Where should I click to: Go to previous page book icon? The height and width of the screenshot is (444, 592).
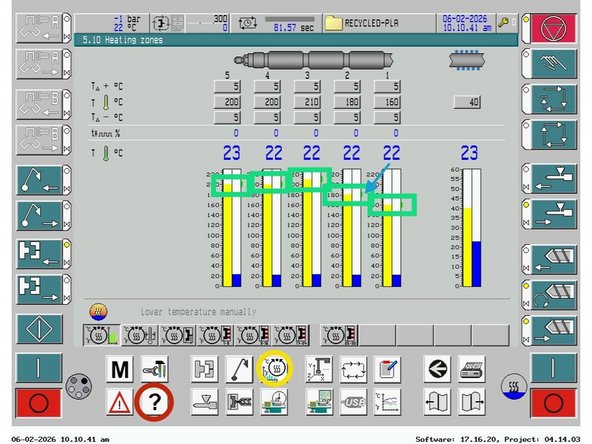[x=437, y=402]
